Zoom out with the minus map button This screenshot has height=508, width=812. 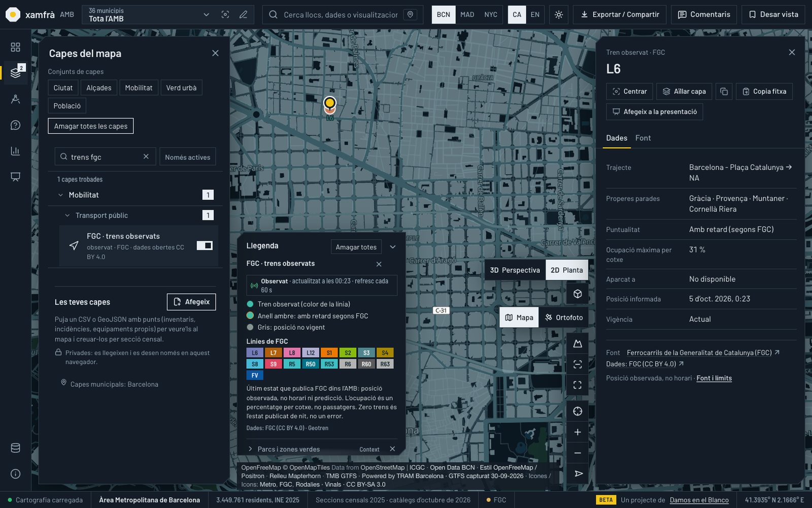tap(578, 453)
